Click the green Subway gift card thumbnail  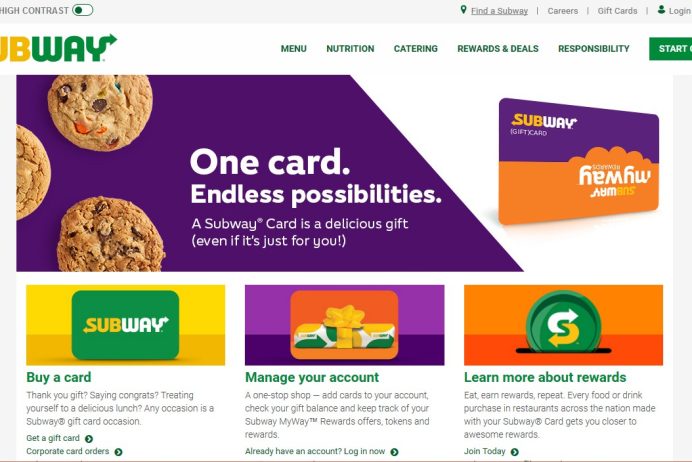pyautogui.click(x=125, y=325)
